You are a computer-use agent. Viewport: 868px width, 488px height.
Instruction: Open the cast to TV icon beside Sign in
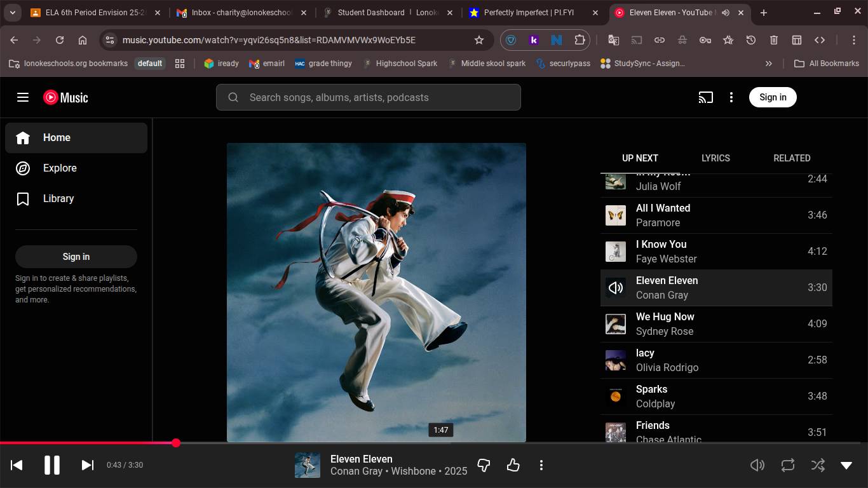[705, 97]
